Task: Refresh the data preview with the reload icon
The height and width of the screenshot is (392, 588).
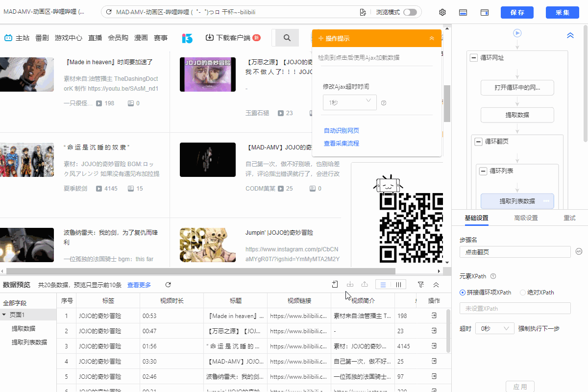Action: click(x=168, y=285)
